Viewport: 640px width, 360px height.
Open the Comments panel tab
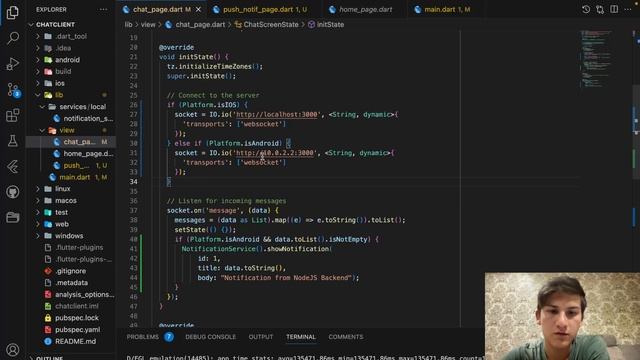click(346, 337)
